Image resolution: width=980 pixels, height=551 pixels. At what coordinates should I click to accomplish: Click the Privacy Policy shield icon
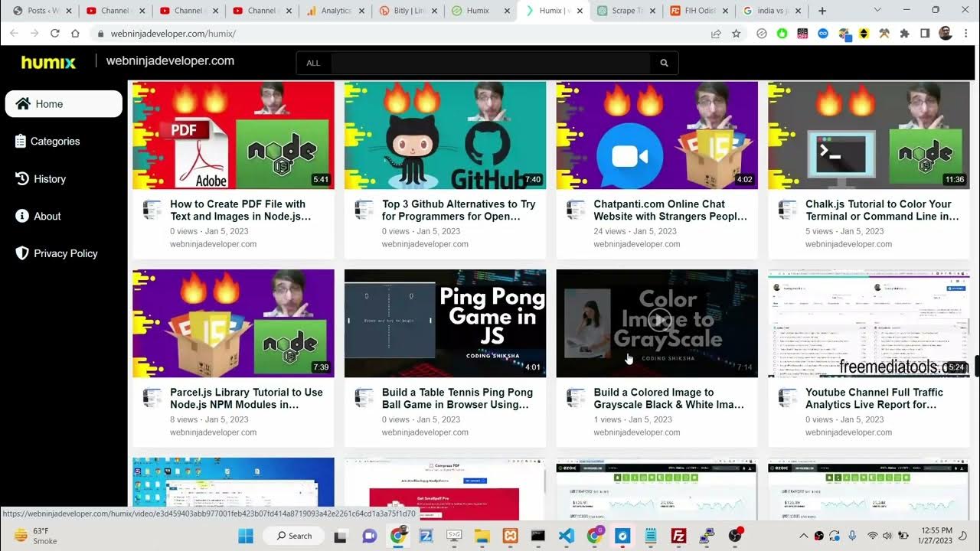[x=22, y=253]
